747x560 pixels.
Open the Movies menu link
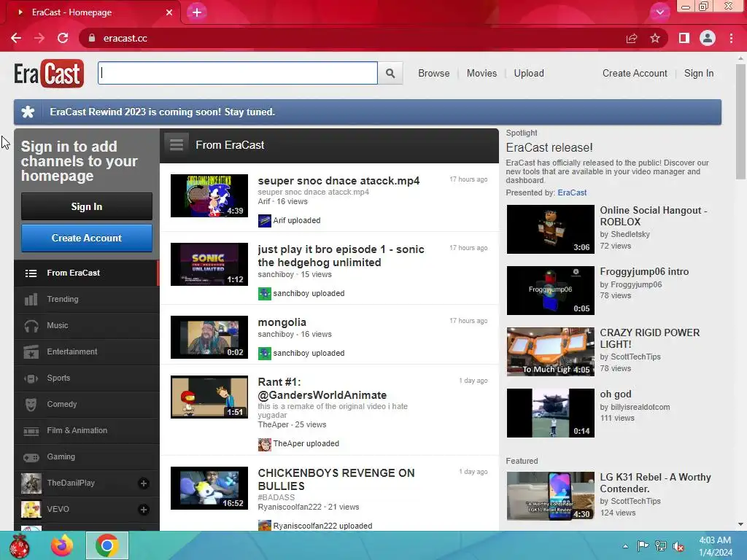481,74
